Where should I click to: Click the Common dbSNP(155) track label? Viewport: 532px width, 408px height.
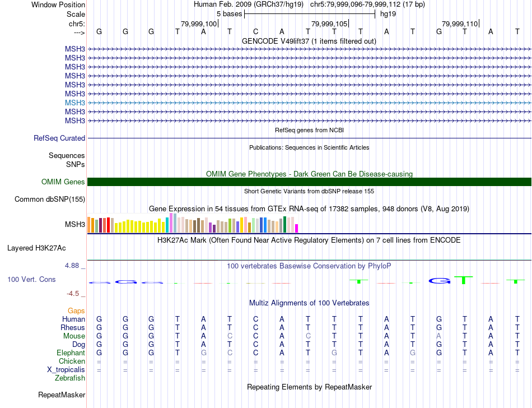(x=50, y=199)
